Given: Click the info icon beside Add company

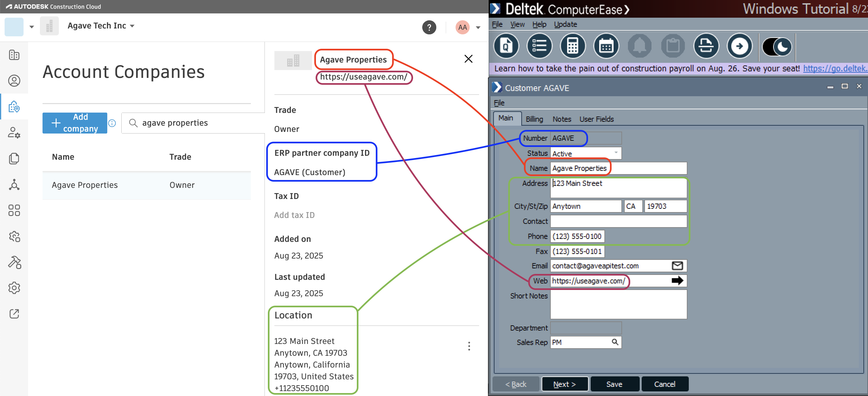Looking at the screenshot, I should point(112,123).
